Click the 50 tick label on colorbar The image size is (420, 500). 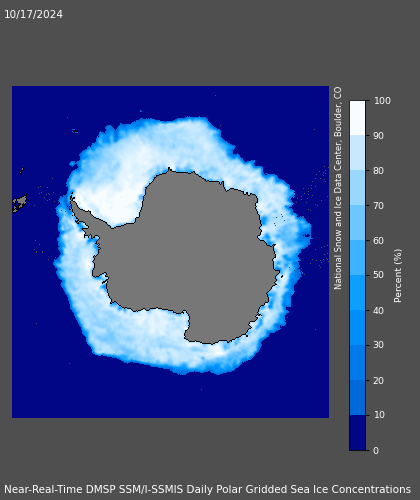379,275
